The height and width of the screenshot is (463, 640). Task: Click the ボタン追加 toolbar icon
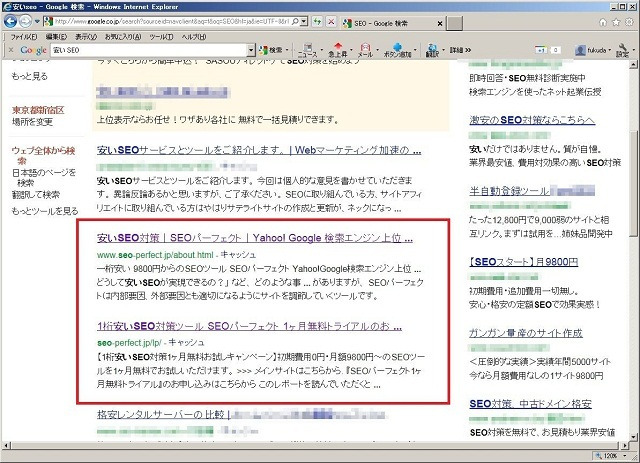click(397, 50)
